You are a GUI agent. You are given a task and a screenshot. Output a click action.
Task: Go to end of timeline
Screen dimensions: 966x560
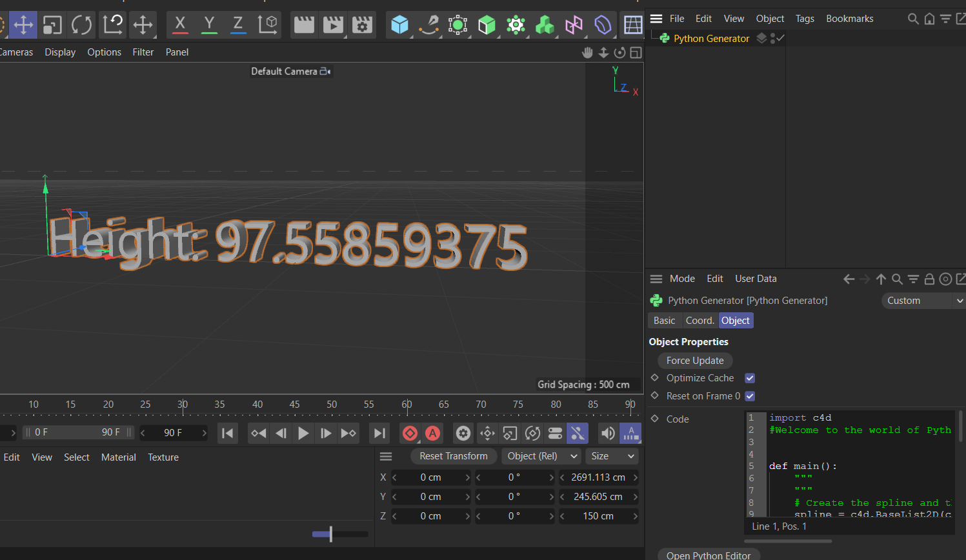[379, 434]
